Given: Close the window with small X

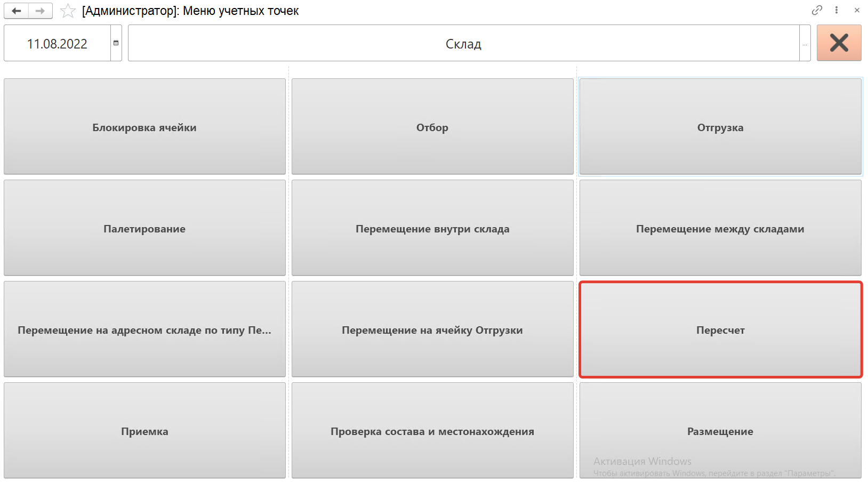Looking at the screenshot, I should pyautogui.click(x=857, y=10).
